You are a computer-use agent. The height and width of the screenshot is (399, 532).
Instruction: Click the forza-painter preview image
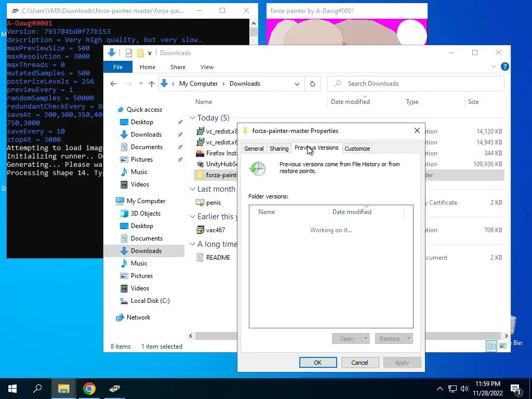click(x=347, y=32)
